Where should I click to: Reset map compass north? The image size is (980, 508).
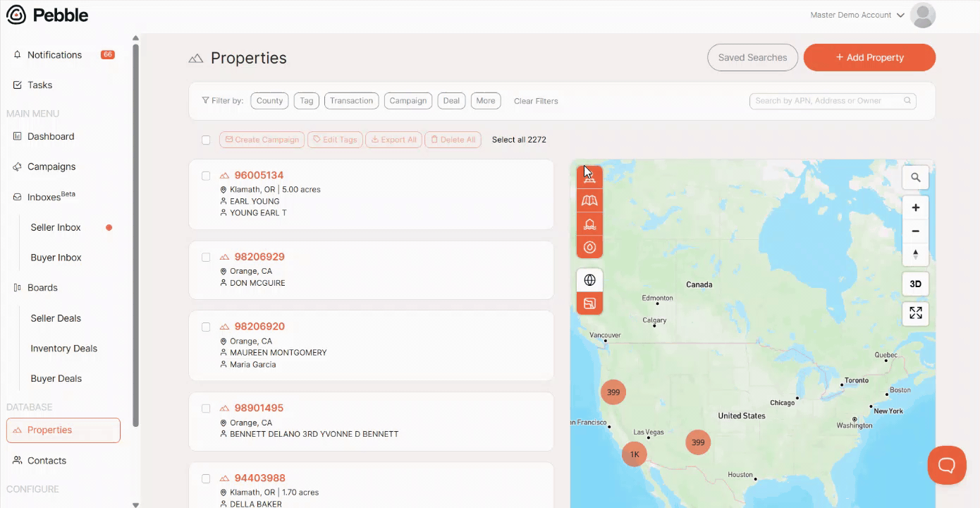click(915, 254)
